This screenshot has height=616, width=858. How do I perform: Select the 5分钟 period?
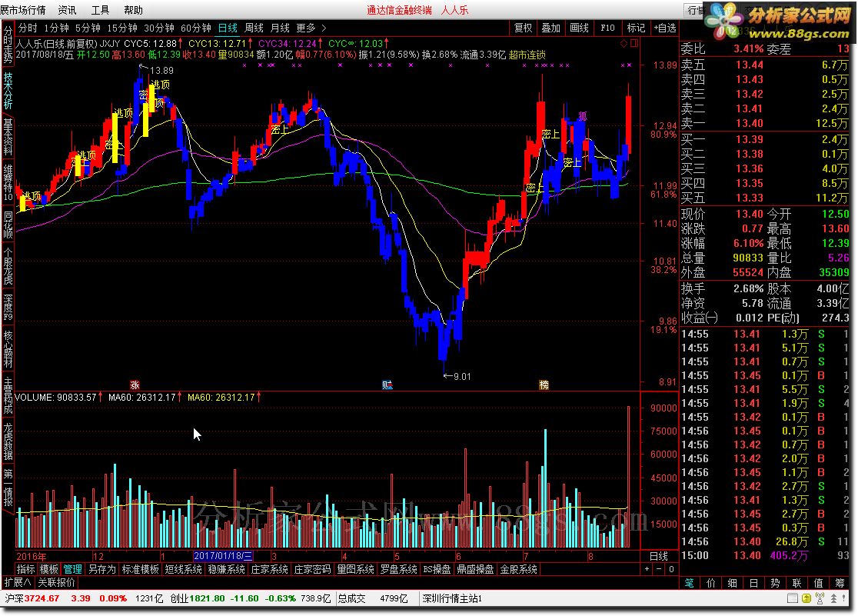pyautogui.click(x=88, y=28)
